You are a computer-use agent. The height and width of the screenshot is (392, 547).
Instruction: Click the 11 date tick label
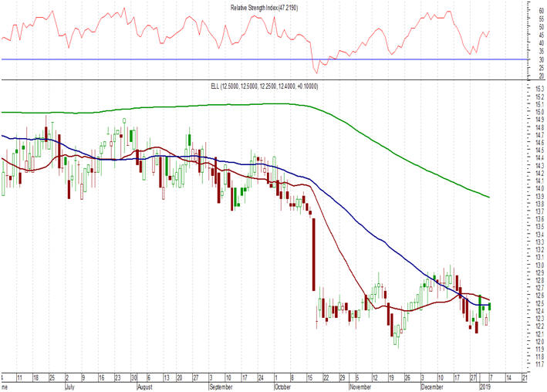20,378
